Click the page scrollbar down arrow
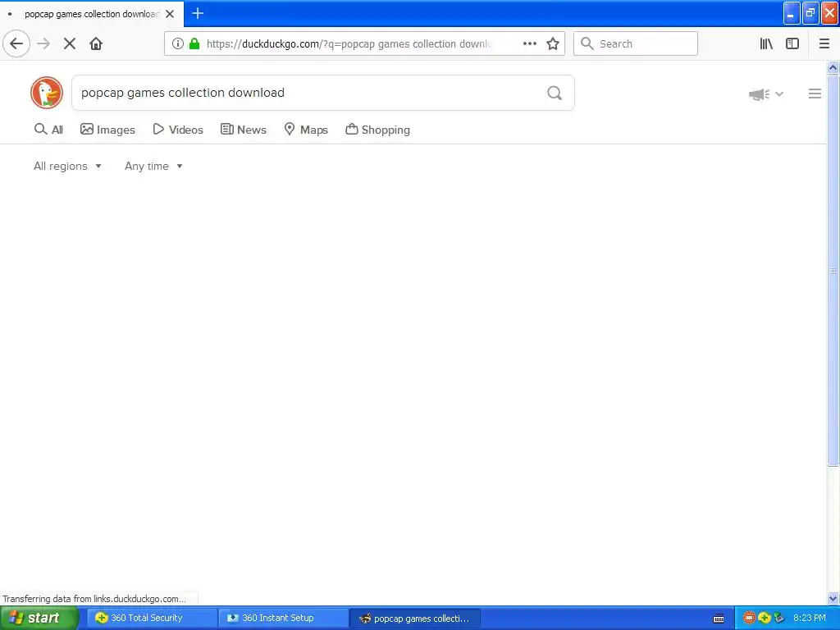Viewport: 840px width, 630px height. (833, 598)
